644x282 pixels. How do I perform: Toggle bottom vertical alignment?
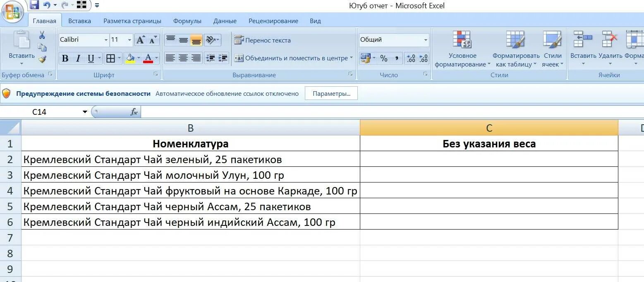pyautogui.click(x=196, y=40)
